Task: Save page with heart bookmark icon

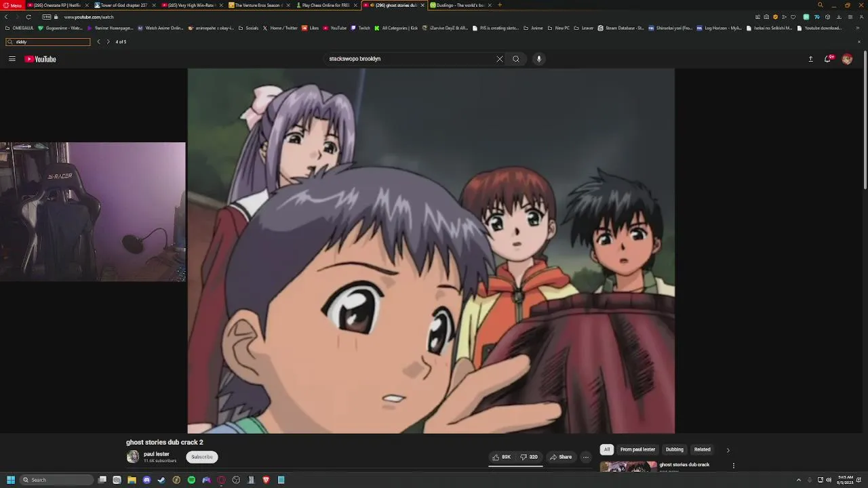Action: pyautogui.click(x=793, y=17)
